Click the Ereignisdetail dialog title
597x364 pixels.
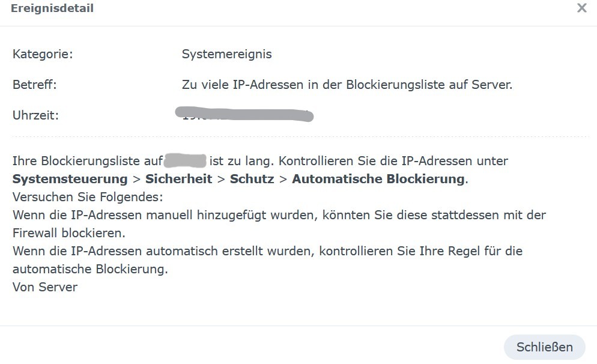tap(52, 8)
